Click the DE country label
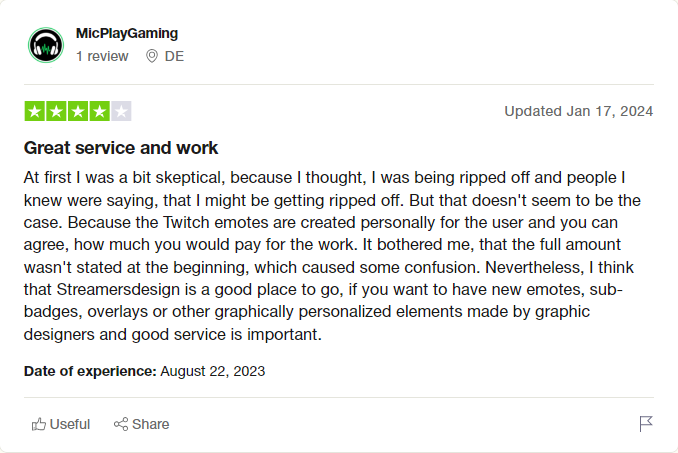 click(174, 56)
